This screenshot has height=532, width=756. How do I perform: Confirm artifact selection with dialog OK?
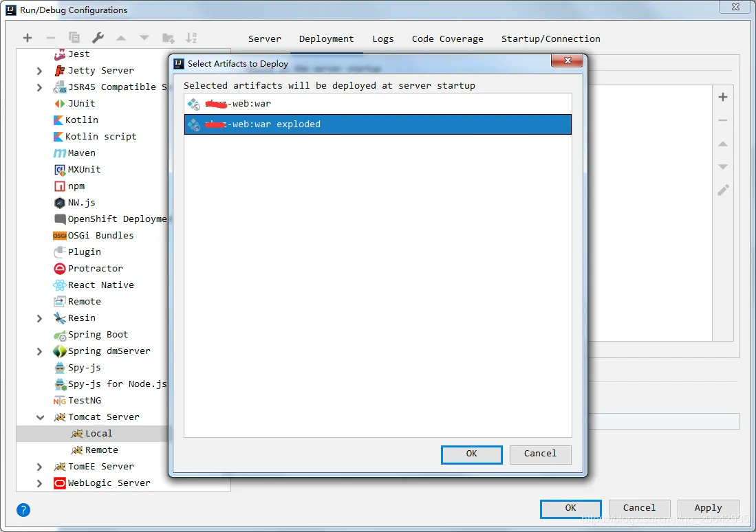point(471,454)
